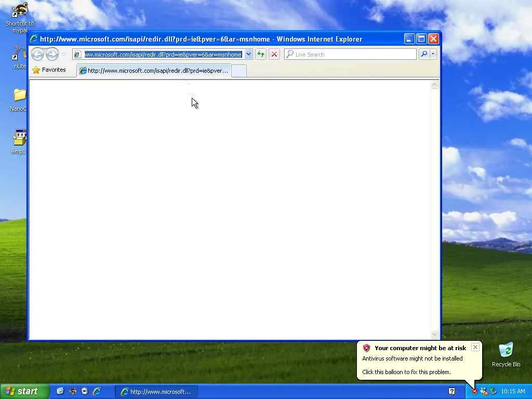Viewport: 532px width, 399px height.
Task: Open the Start menu
Action: pyautogui.click(x=24, y=392)
